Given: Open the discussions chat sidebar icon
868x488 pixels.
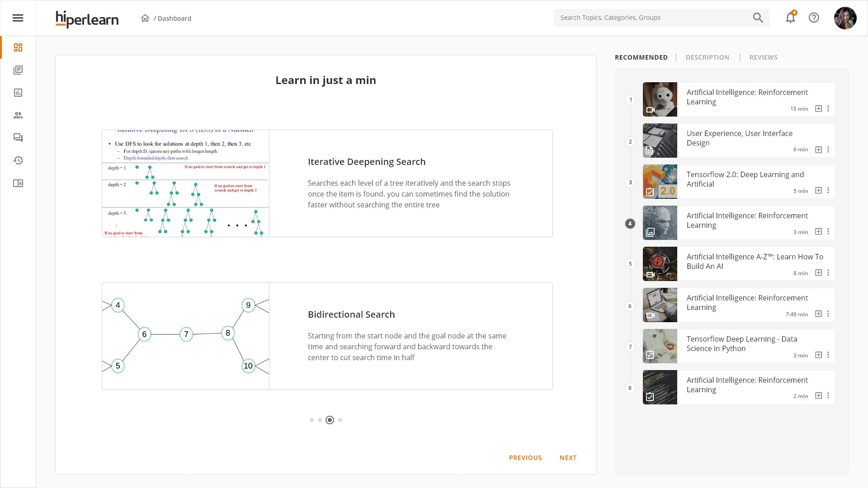Looking at the screenshot, I should 18,138.
